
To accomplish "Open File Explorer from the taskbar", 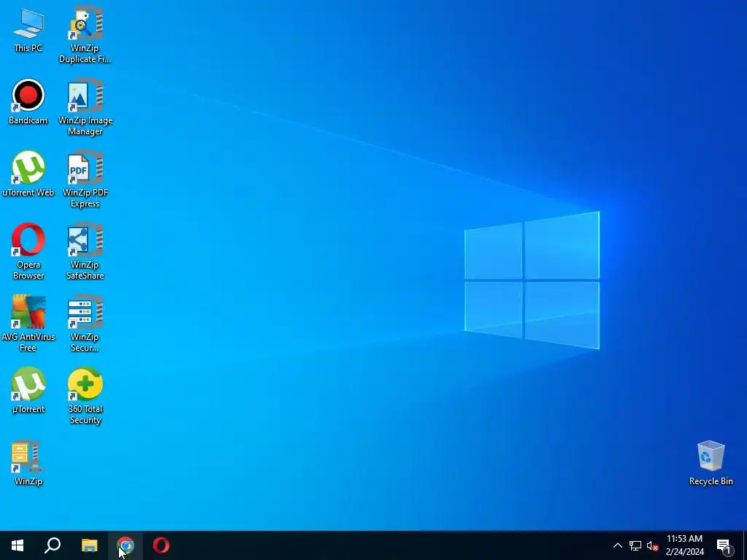I will click(x=89, y=545).
